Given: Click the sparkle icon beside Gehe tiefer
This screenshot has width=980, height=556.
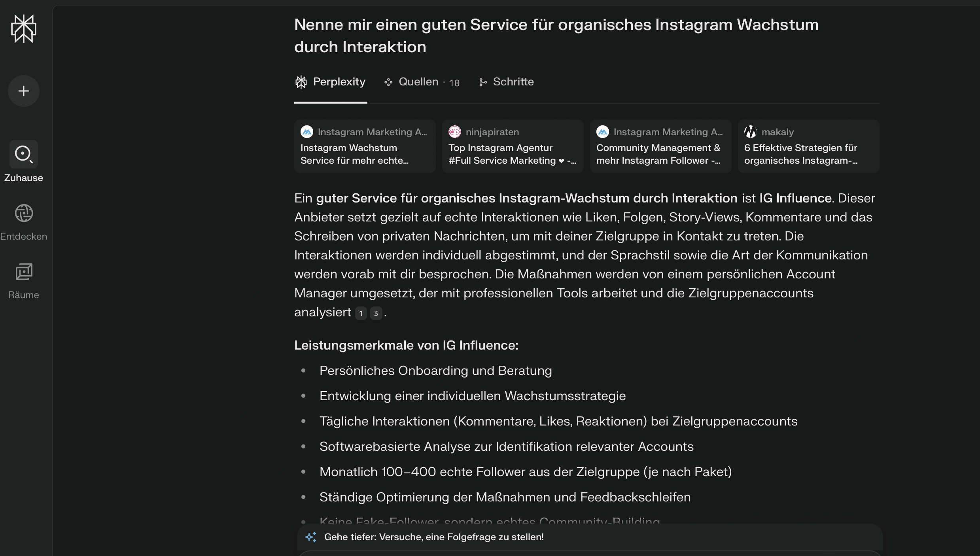Looking at the screenshot, I should click(x=311, y=537).
